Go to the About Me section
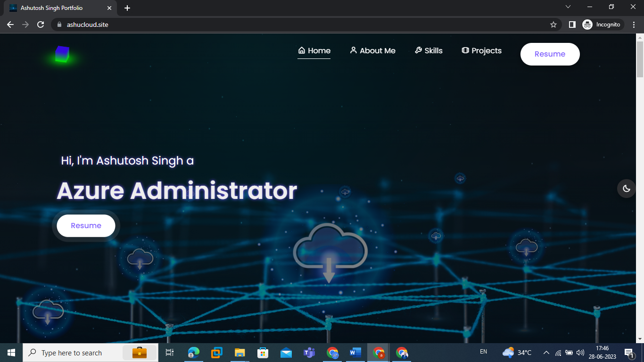This screenshot has height=362, width=644. point(372,51)
